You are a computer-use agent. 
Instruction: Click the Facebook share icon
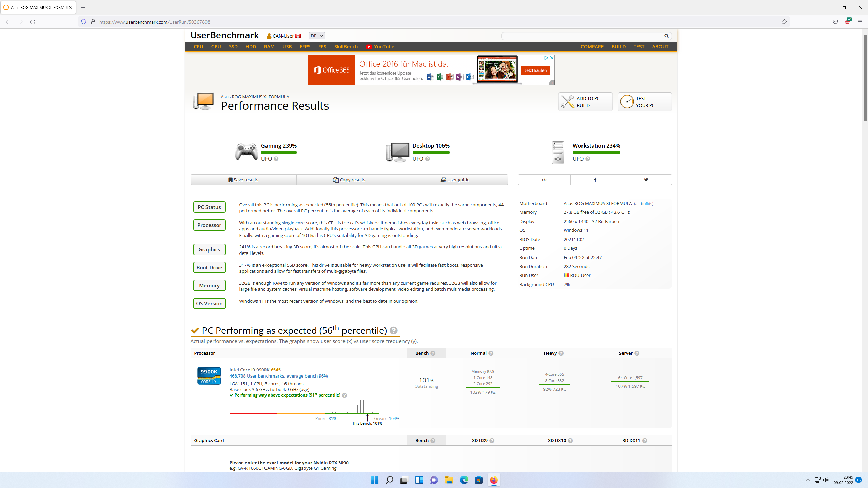595,180
